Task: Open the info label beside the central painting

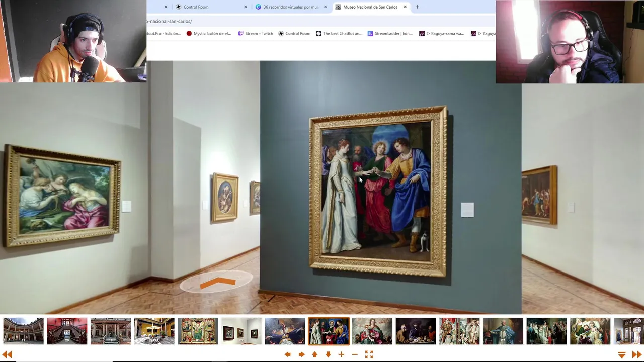Action: point(467,210)
